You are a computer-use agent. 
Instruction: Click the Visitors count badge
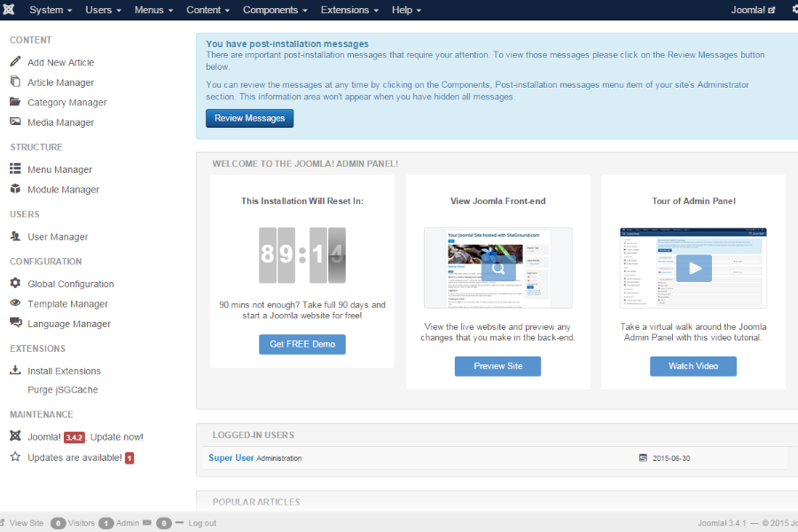(58, 523)
